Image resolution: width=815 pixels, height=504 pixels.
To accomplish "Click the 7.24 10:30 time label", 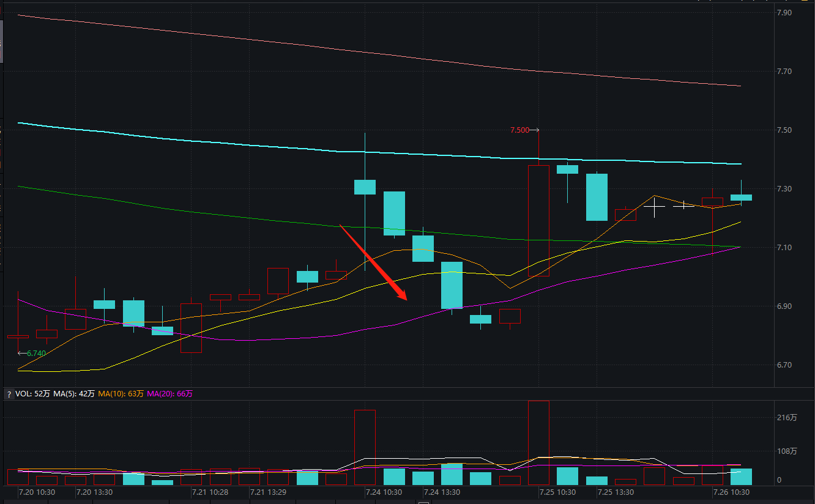I will pos(384,492).
